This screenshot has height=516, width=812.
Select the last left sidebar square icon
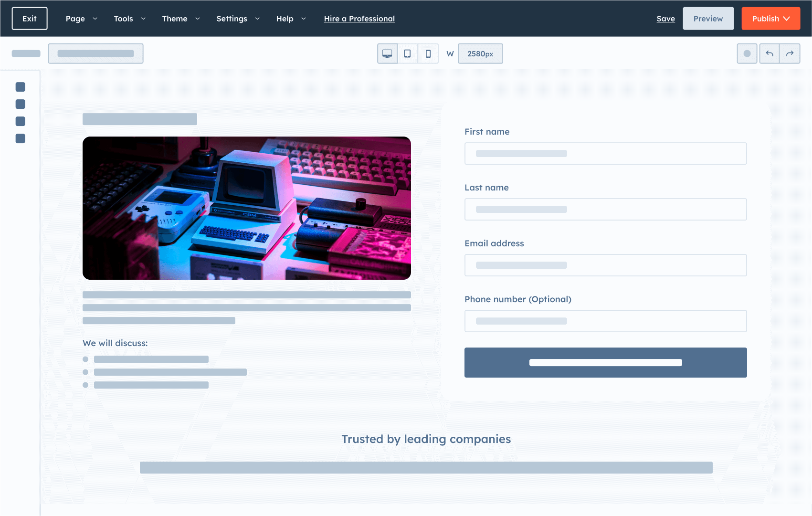point(20,138)
